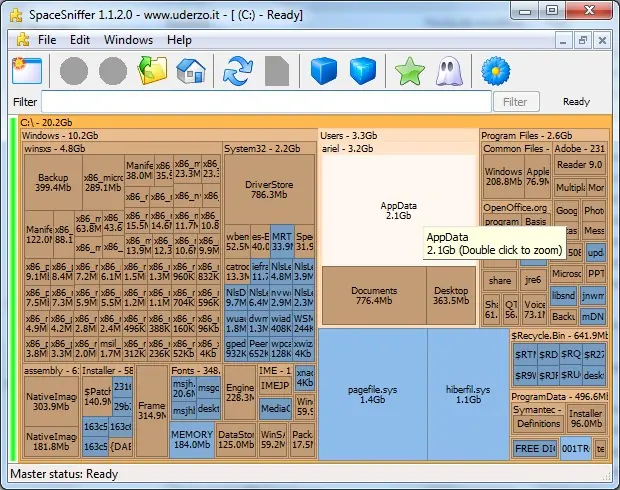The width and height of the screenshot is (620, 490).
Task: Restore the inner child window
Action: tap(583, 40)
